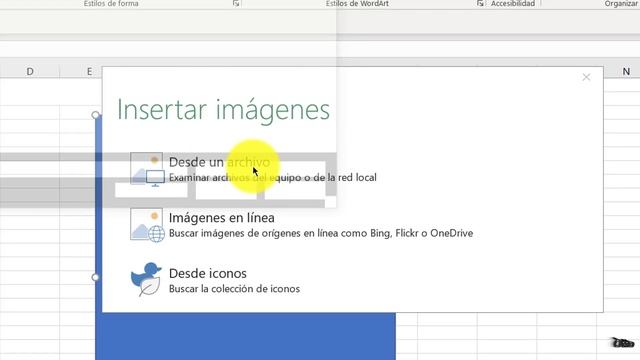Click the upper-left resize handle of the blue shape

coord(96,115)
